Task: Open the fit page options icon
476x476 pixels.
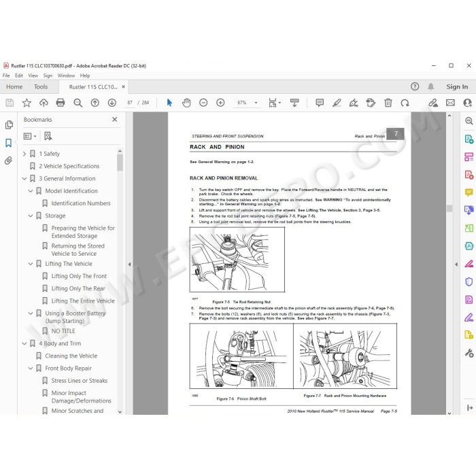Action: tap(275, 103)
